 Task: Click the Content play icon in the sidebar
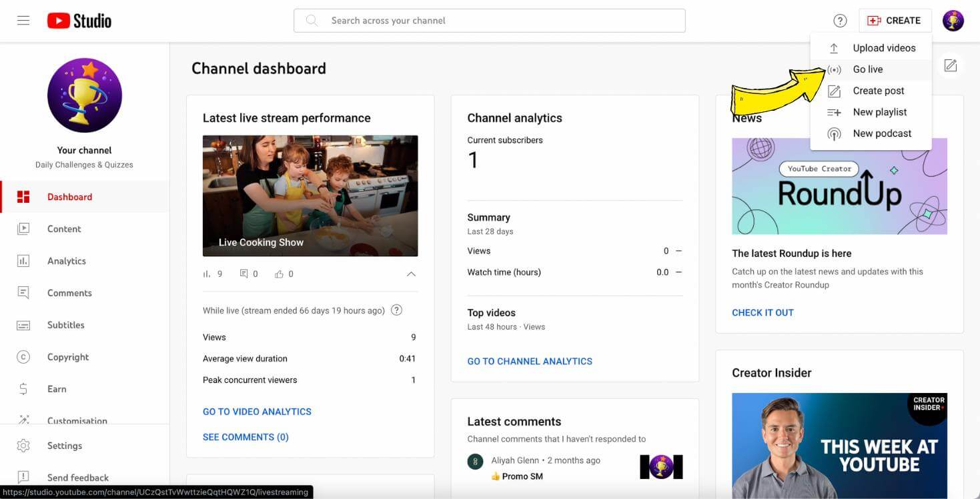pyautogui.click(x=23, y=229)
